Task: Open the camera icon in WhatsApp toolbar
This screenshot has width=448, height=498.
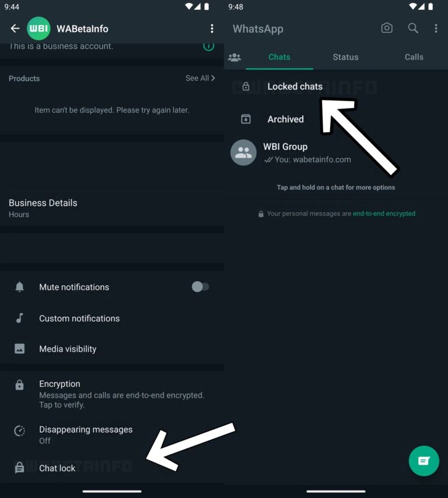Action: point(387,28)
